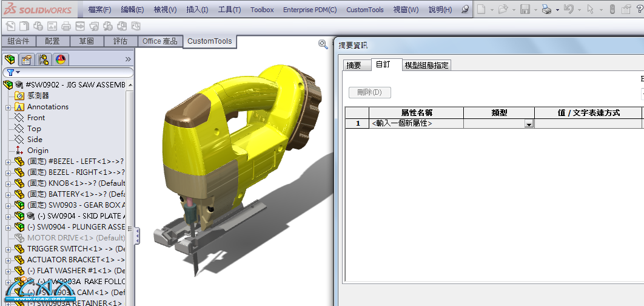This screenshot has height=306, width=644.
Task: Click the Print icon in top toolbar
Action: (x=546, y=10)
